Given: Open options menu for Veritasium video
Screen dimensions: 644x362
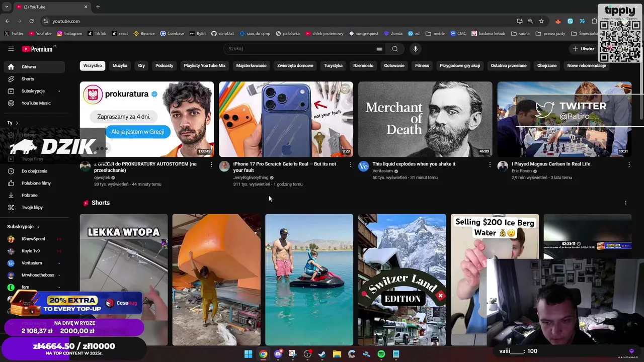Looking at the screenshot, I should point(490,164).
